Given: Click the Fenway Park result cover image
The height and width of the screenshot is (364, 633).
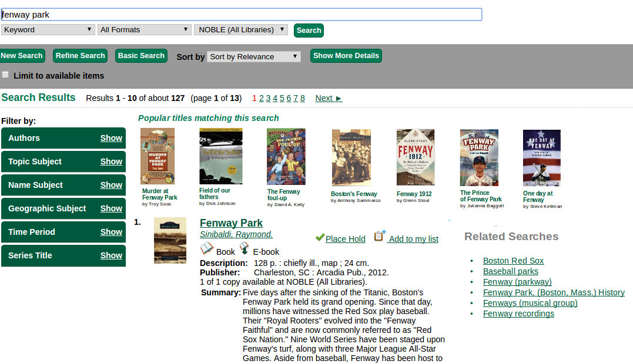Looking at the screenshot, I should (x=170, y=240).
